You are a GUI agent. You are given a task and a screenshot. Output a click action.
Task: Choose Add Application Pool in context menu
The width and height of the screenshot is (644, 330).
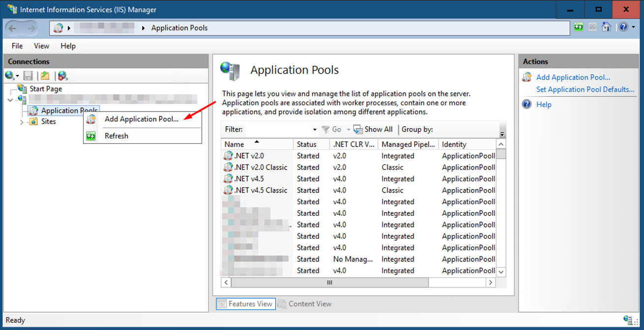pos(142,119)
